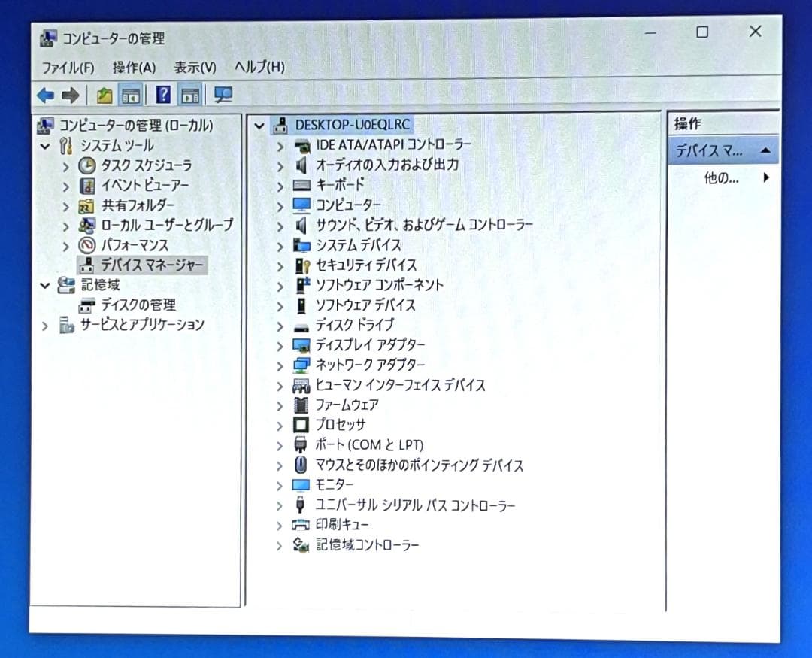The image size is (812, 658).
Task: Click the Forward navigation arrow
Action: point(69,95)
